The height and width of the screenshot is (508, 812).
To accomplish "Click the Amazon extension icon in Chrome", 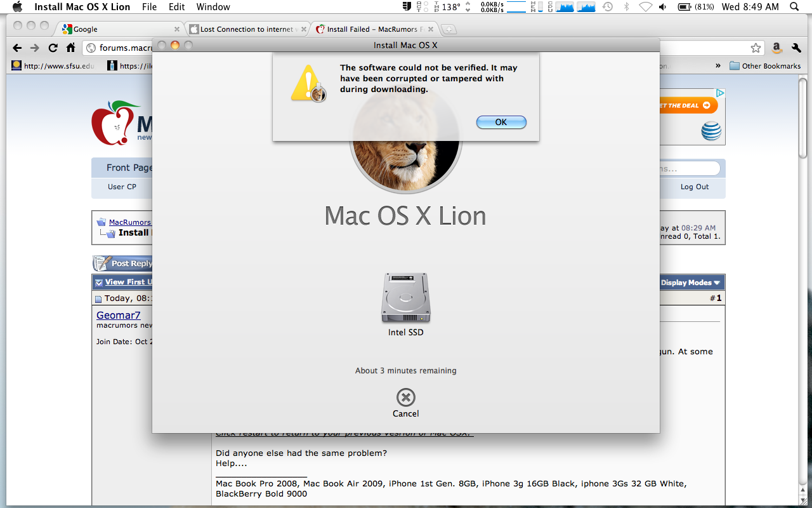I will click(x=776, y=48).
